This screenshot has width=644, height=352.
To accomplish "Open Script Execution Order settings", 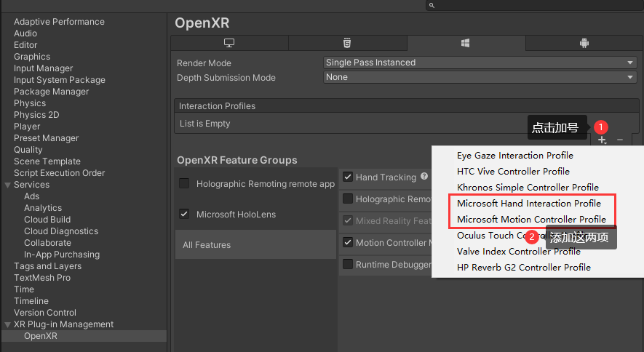I will click(x=59, y=173).
